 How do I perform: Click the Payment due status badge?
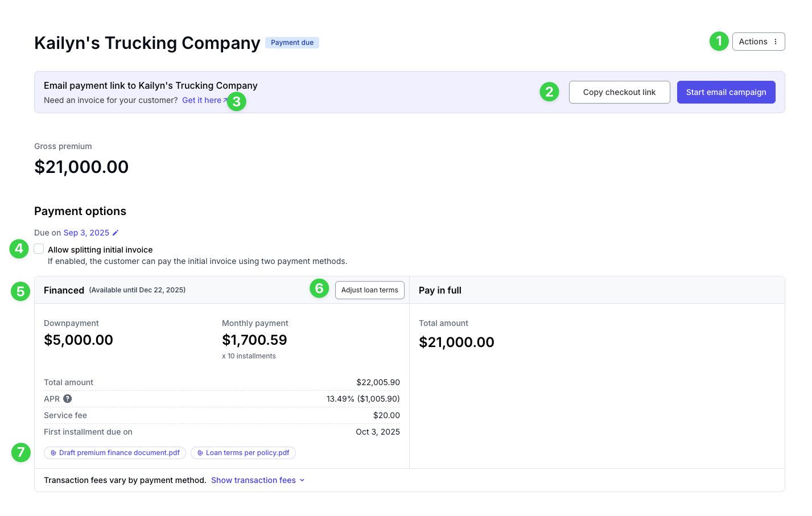tap(292, 43)
